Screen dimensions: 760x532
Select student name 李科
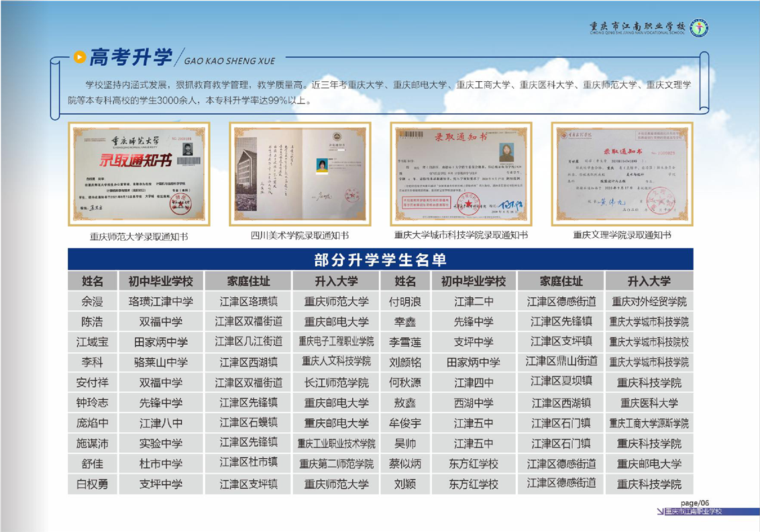(x=92, y=362)
